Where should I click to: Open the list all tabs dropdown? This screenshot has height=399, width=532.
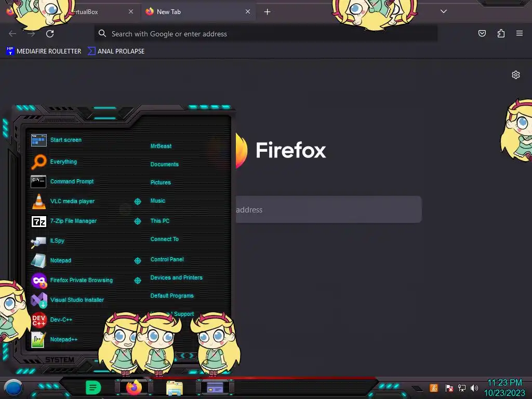click(444, 11)
